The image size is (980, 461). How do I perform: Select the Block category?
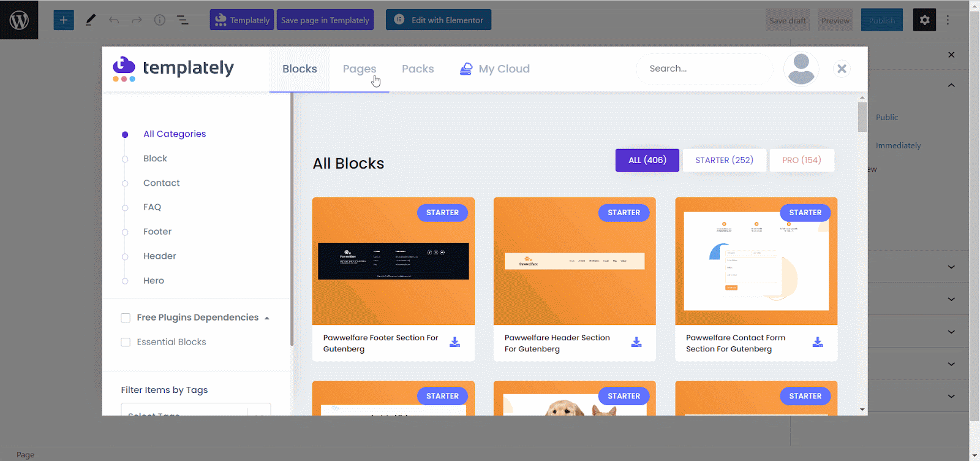(x=155, y=158)
